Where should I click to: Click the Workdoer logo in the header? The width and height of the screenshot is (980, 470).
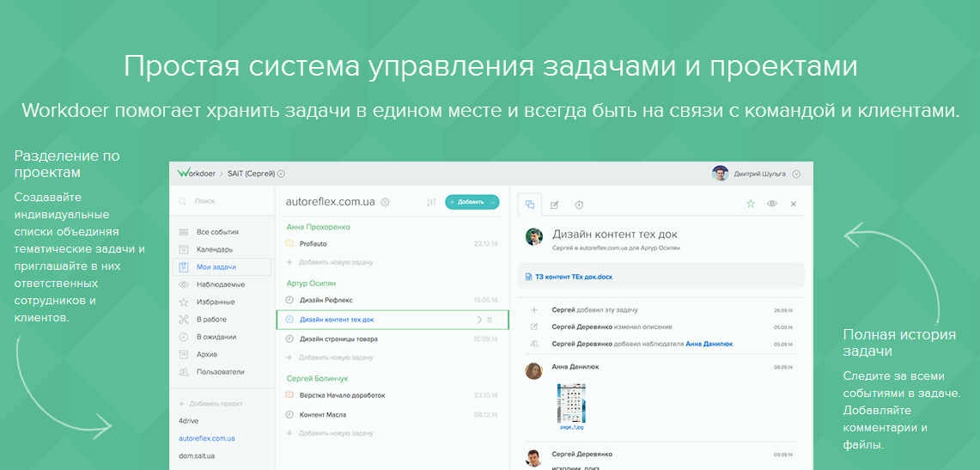196,173
